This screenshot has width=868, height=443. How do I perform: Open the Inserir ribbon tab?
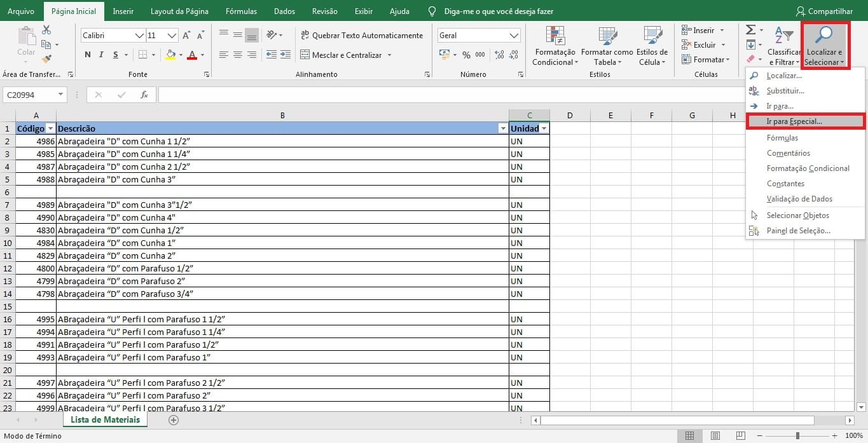123,11
